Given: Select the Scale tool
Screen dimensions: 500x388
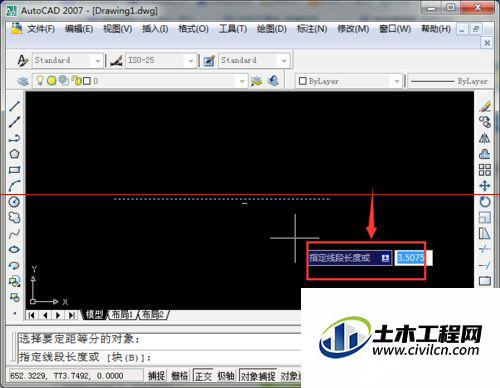Looking at the screenshot, I should coord(485,218).
